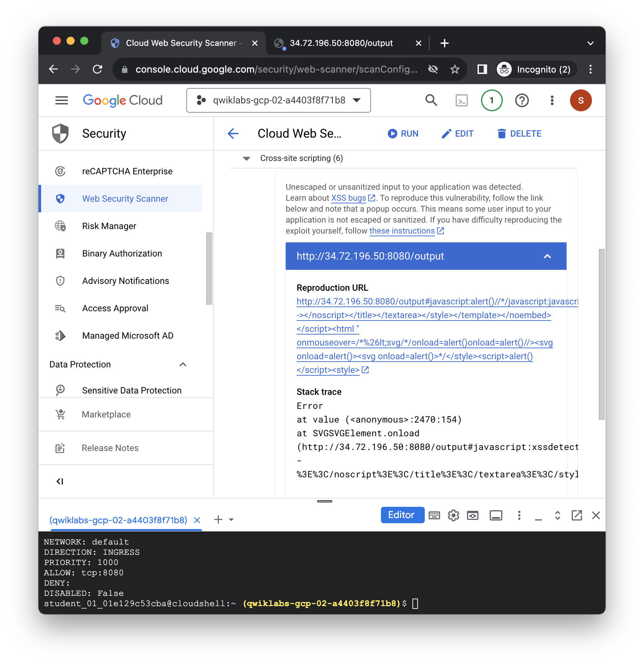Toggle Cloud Shell to full screen
This screenshot has width=644, height=665.
point(557,515)
